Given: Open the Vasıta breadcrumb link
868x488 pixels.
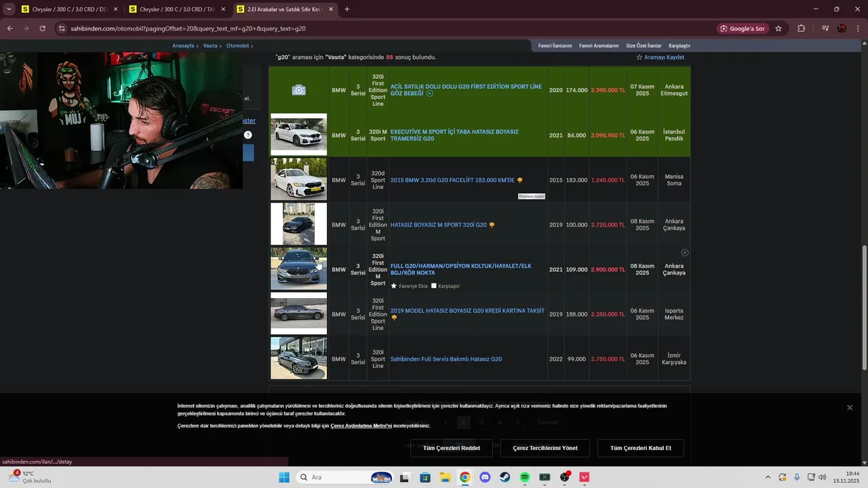Looking at the screenshot, I should [x=210, y=45].
